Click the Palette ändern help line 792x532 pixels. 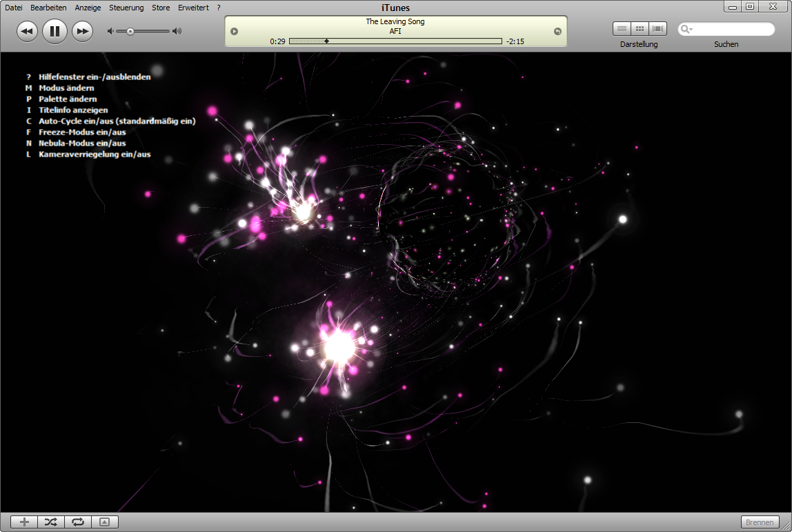61,99
